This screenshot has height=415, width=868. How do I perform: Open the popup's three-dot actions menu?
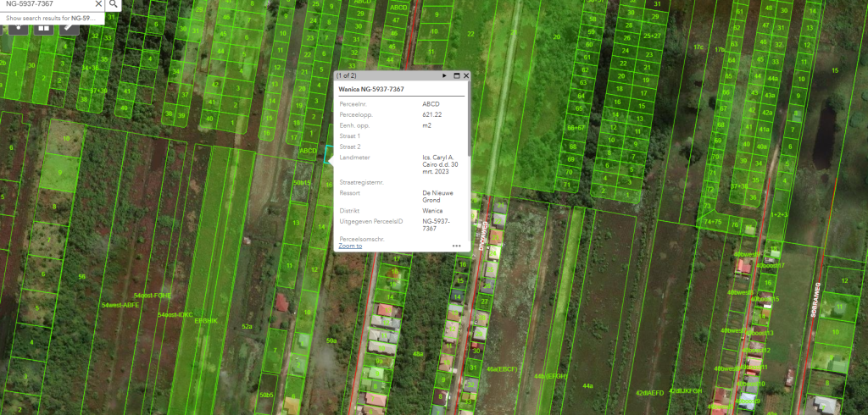[x=456, y=246]
